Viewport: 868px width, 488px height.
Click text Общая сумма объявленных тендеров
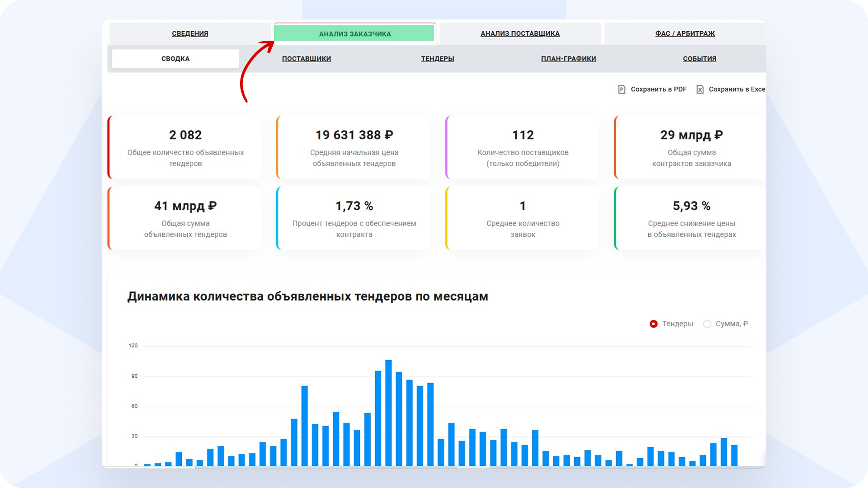(x=185, y=229)
